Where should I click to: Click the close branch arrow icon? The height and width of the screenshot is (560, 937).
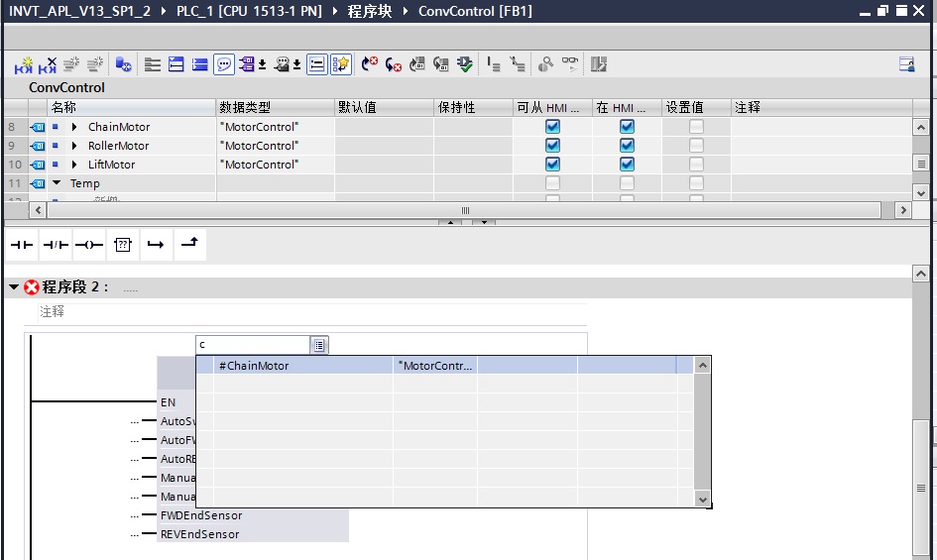tap(189, 243)
